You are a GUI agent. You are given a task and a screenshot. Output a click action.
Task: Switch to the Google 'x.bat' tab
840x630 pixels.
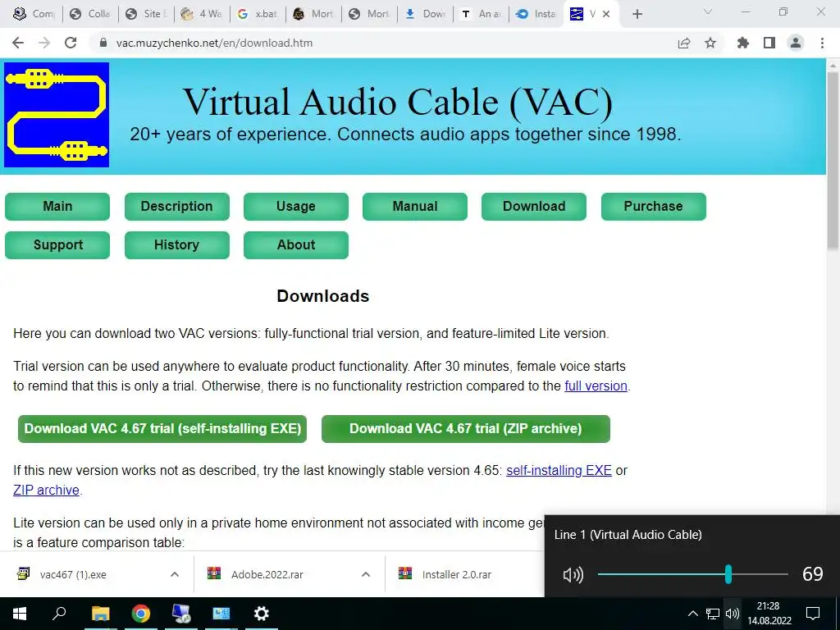pos(258,14)
